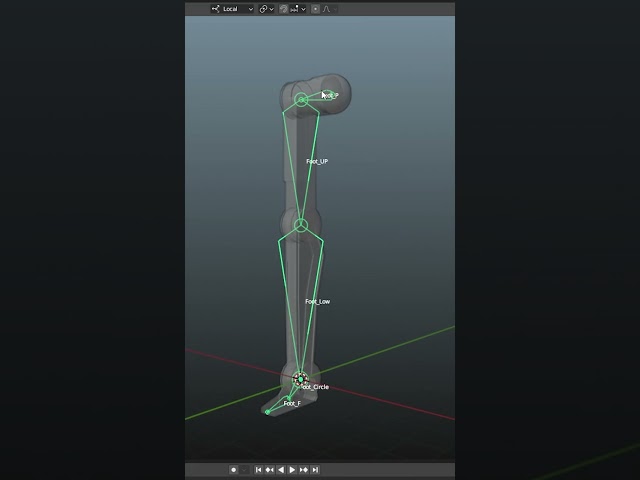Open the auto keyframing options dropdown
640x480 pixels.
pyautogui.click(x=244, y=470)
